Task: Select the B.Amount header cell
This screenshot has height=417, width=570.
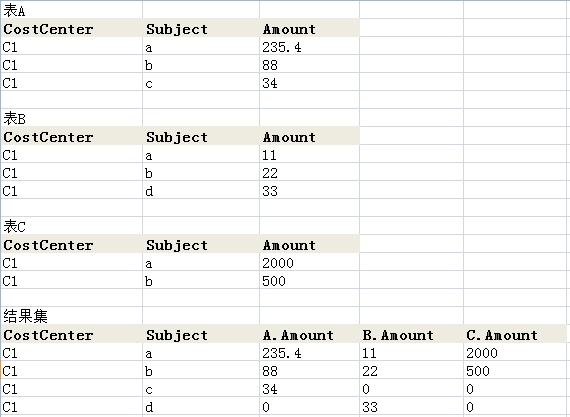Action: (x=412, y=334)
